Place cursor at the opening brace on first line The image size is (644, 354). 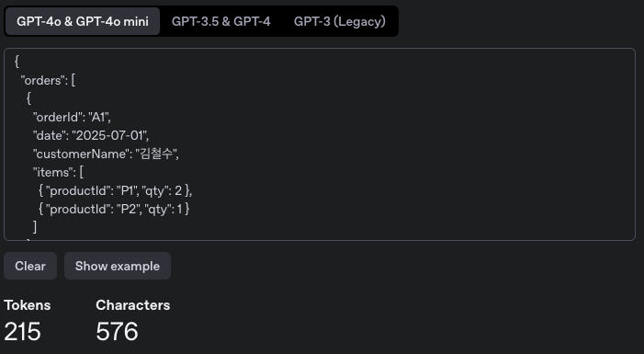[x=17, y=63]
